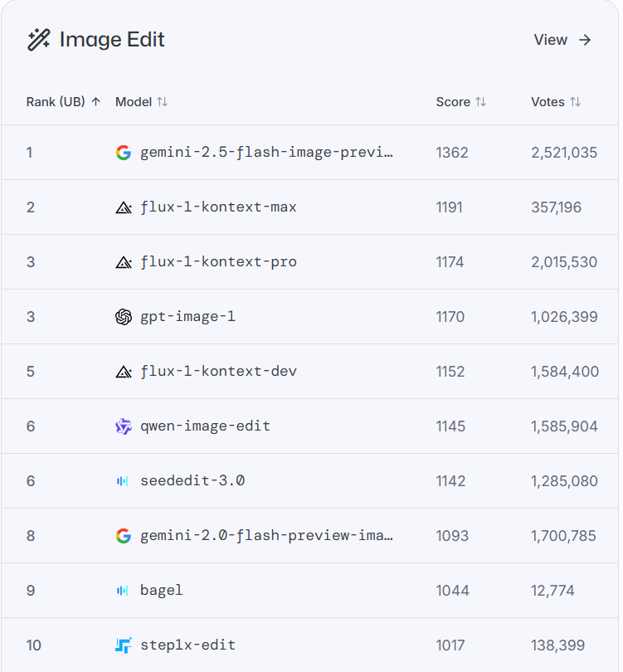The height and width of the screenshot is (672, 623).
Task: Click the score value 1142
Action: tap(450, 481)
